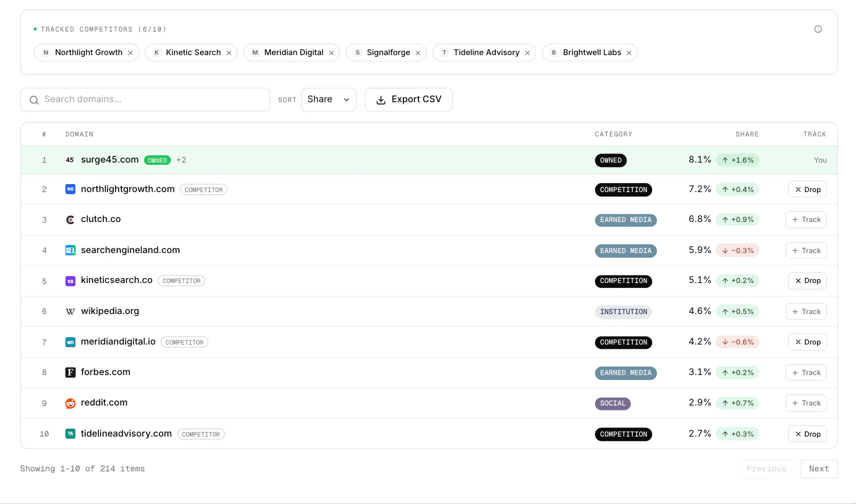The height and width of the screenshot is (504, 856).
Task: Click clutch.co favicon
Action: [70, 220]
